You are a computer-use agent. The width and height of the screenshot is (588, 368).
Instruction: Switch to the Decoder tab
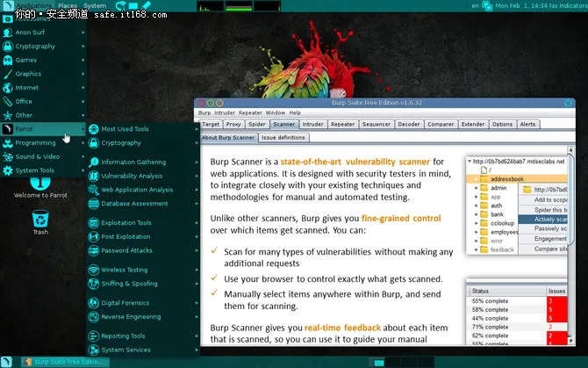[x=409, y=124]
